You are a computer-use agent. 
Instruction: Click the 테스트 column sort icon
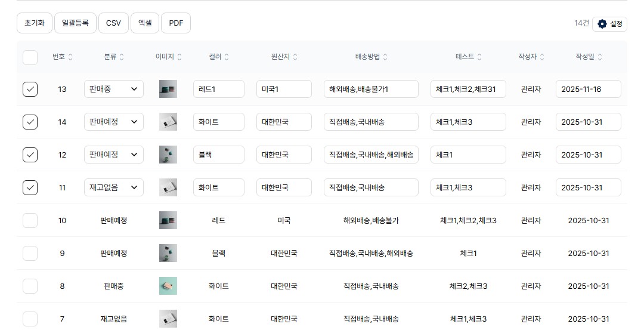tap(479, 57)
